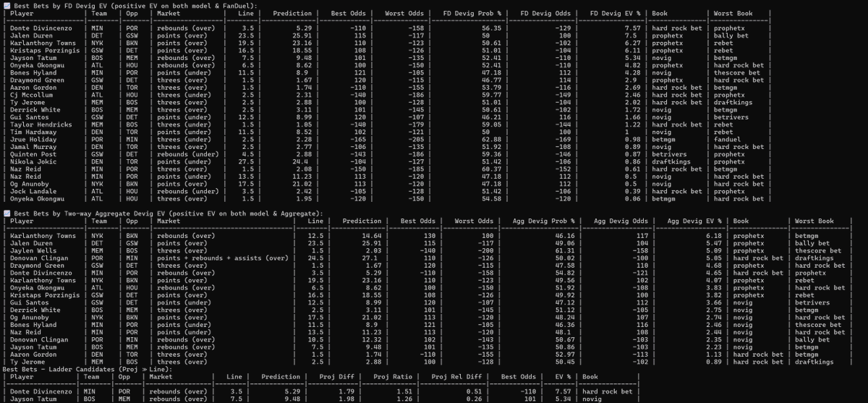Viewport: 868px width, 403px height.
Task: Click the 'FD Devig Prob %' column header
Action: click(479, 13)
